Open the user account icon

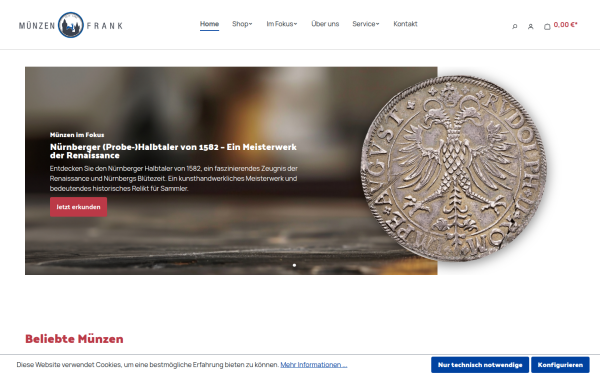pyautogui.click(x=530, y=26)
